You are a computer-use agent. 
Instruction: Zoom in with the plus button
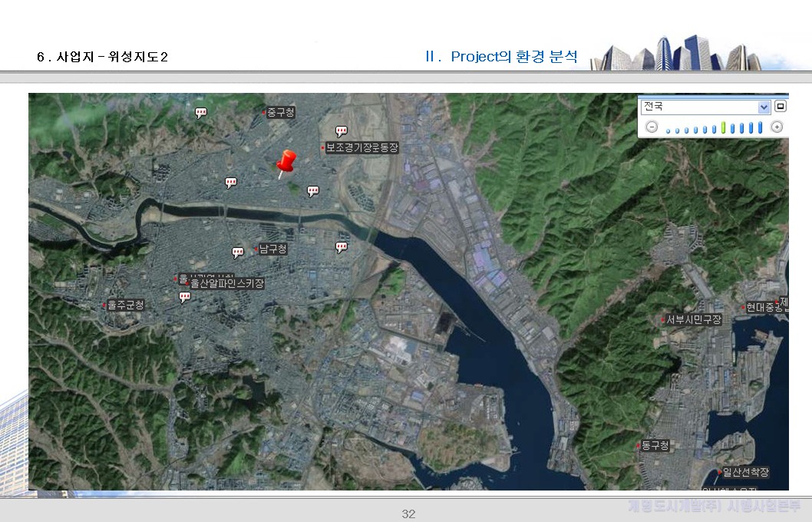point(777,127)
